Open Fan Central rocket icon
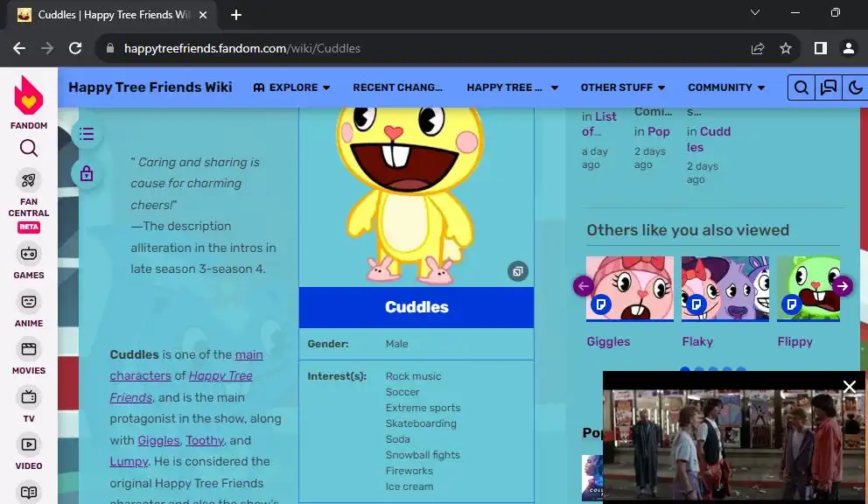 tap(29, 180)
